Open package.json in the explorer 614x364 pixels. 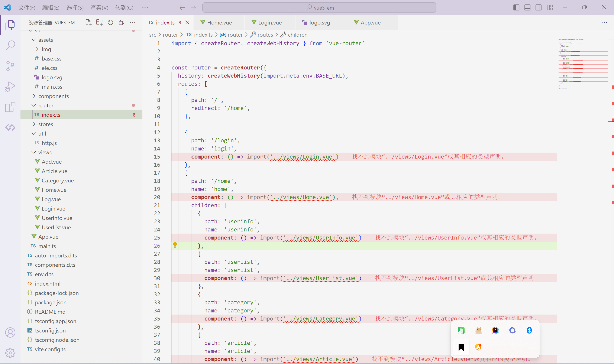pyautogui.click(x=81, y=302)
